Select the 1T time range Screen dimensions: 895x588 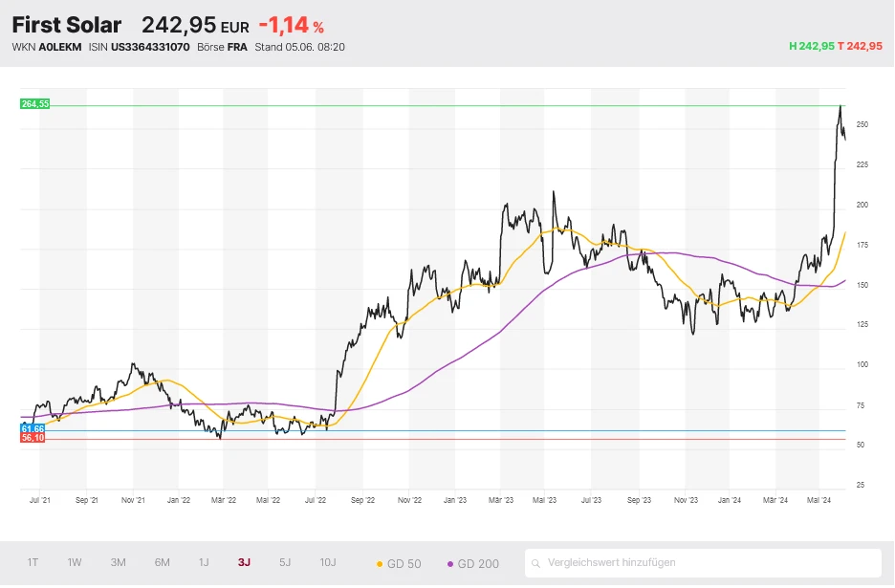click(33, 563)
